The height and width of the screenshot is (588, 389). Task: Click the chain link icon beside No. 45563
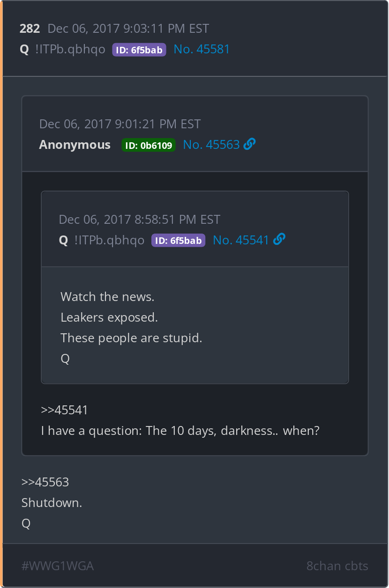point(250,145)
